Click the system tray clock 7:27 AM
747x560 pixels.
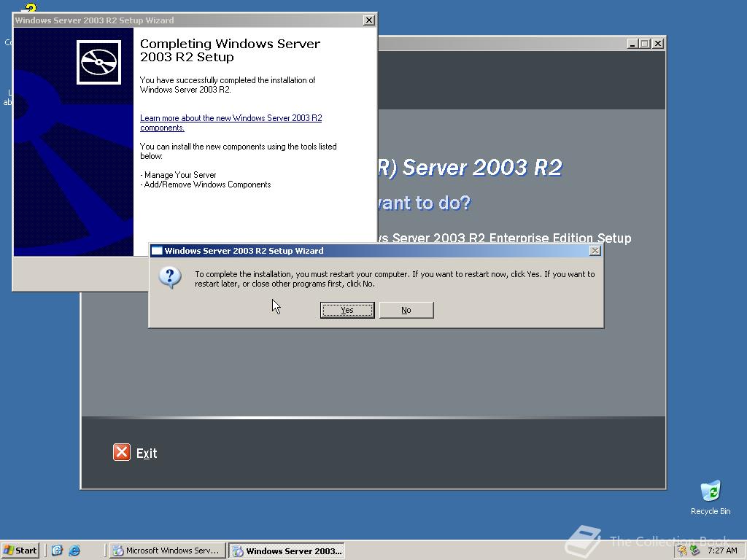click(x=722, y=551)
